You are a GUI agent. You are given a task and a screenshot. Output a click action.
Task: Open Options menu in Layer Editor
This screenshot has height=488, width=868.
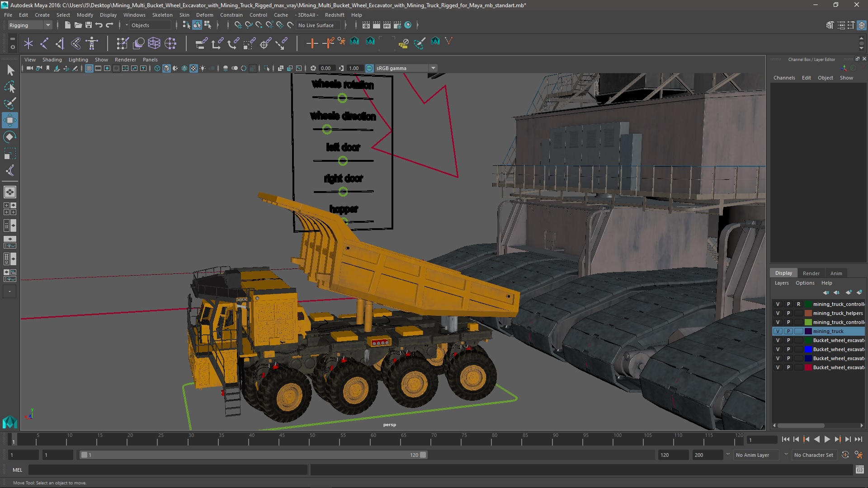(x=805, y=283)
